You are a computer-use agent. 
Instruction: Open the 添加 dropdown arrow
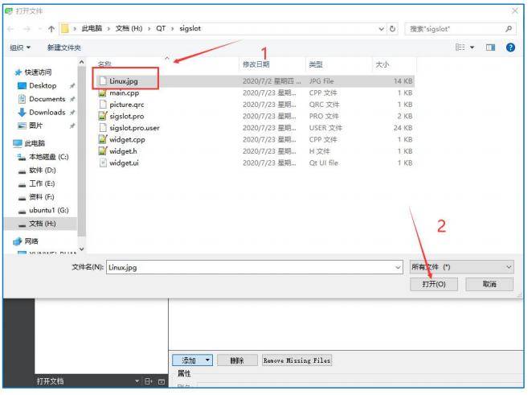pos(207,360)
